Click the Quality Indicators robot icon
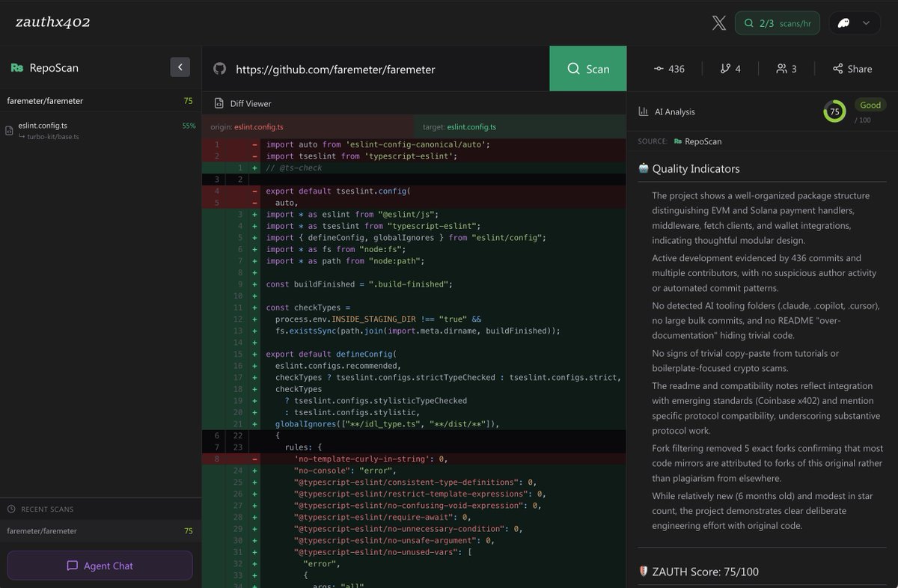The image size is (898, 588). [x=644, y=168]
